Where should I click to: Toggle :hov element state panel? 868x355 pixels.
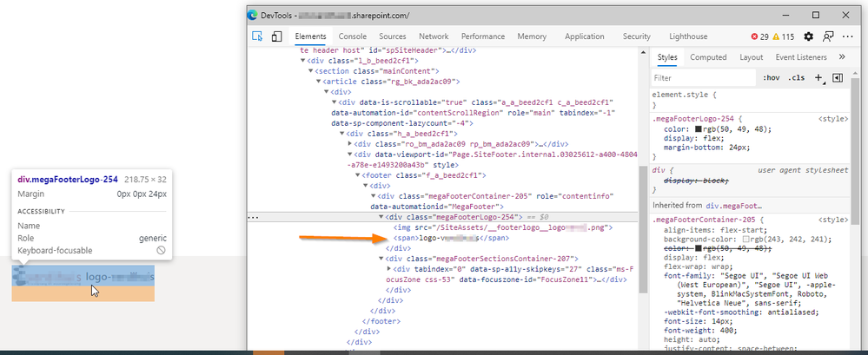(772, 78)
